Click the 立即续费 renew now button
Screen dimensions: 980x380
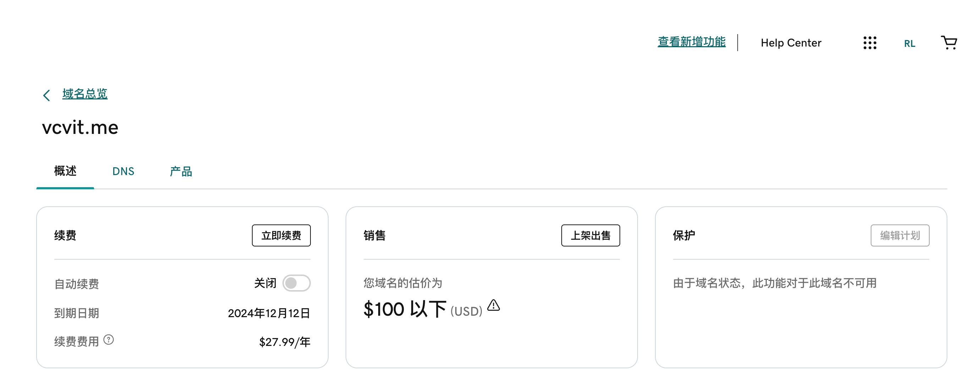pyautogui.click(x=281, y=235)
